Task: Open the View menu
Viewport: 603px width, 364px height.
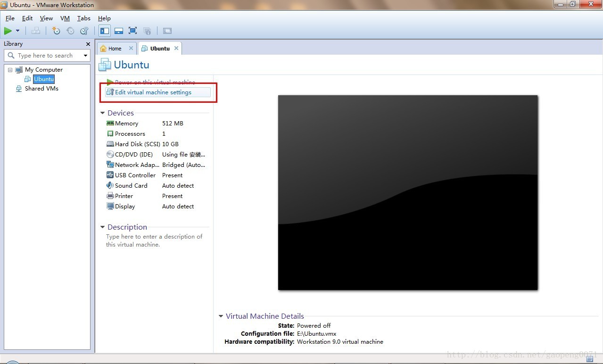Action: pos(46,18)
